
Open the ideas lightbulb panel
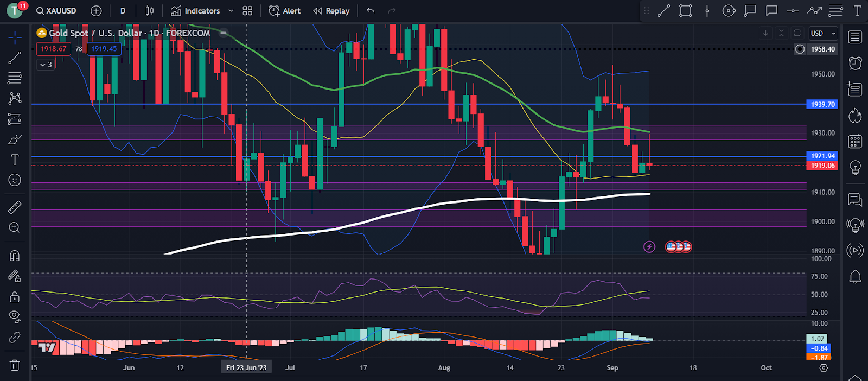pos(855,167)
